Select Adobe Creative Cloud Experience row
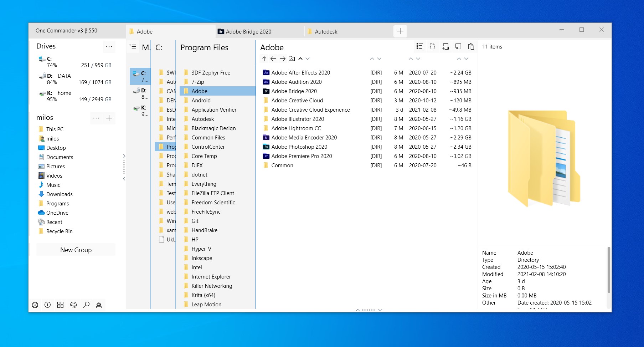 tap(367, 110)
